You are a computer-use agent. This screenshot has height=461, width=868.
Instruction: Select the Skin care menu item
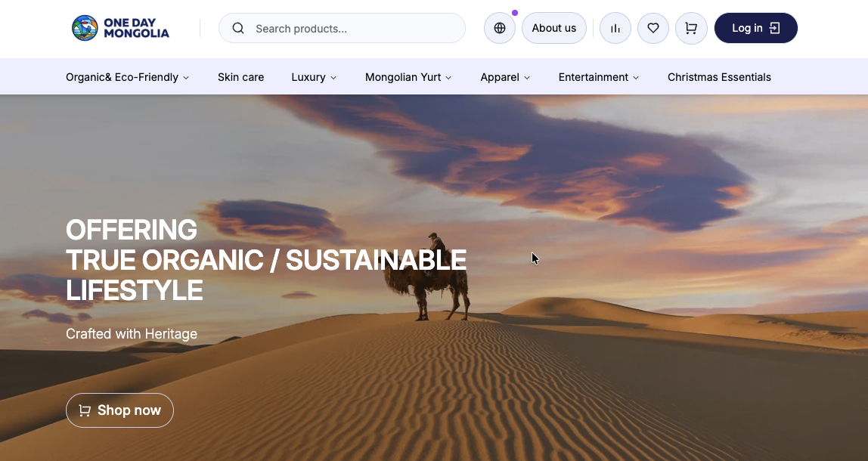pos(240,76)
